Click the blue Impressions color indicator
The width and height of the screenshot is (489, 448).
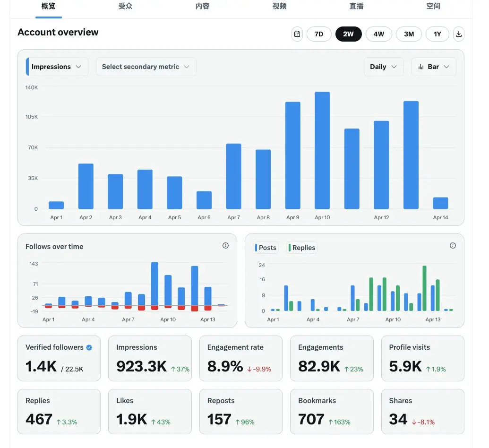(x=27, y=67)
